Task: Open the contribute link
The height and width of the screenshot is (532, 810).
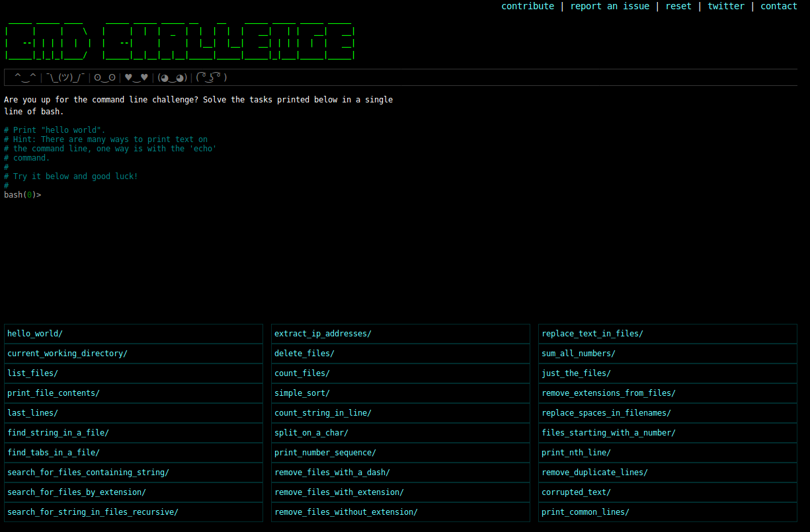Action: click(528, 6)
